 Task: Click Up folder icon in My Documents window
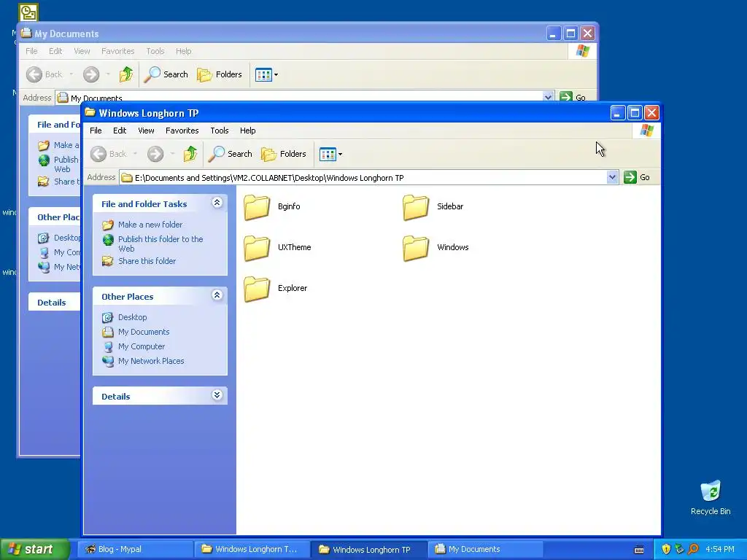tap(126, 74)
